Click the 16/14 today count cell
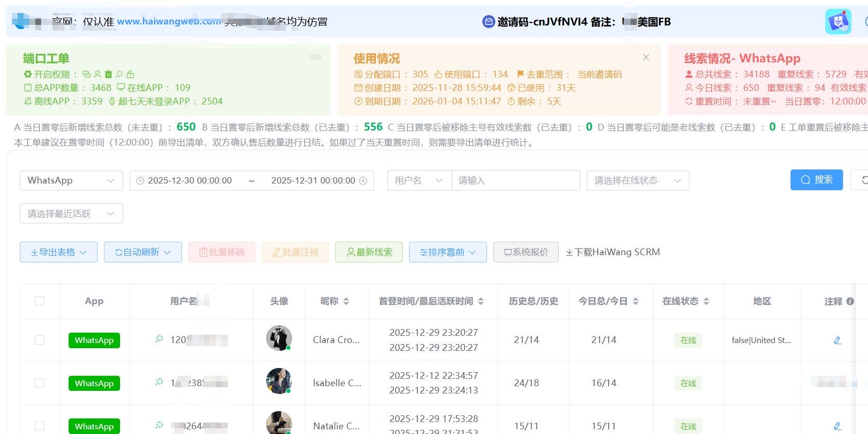 [604, 383]
